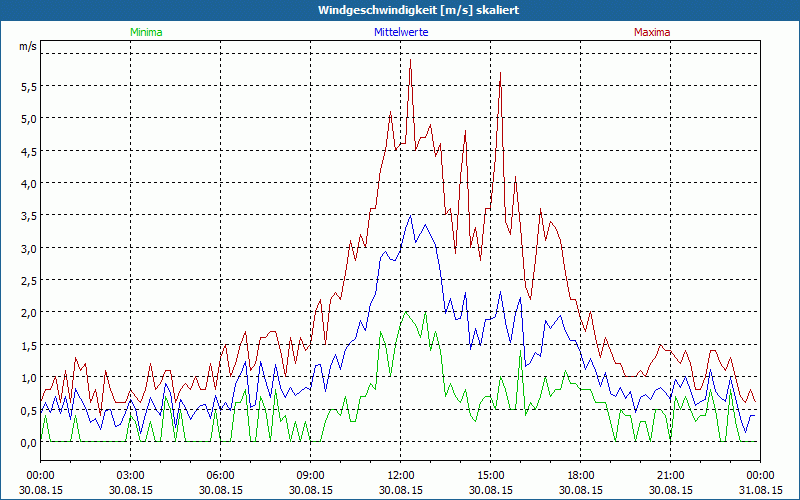Screen dimensions: 800x500
Task: Pick the 4,5 y-axis label
Action: click(x=28, y=152)
